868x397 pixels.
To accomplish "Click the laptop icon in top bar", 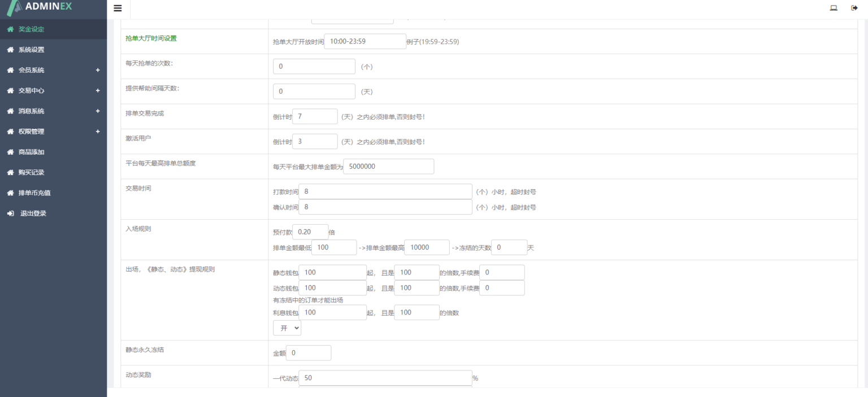I will [x=833, y=8].
